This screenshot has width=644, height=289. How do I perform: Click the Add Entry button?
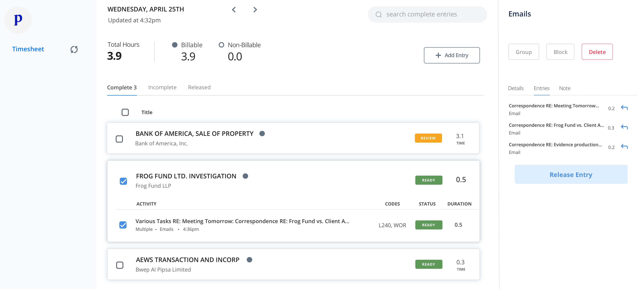click(451, 55)
